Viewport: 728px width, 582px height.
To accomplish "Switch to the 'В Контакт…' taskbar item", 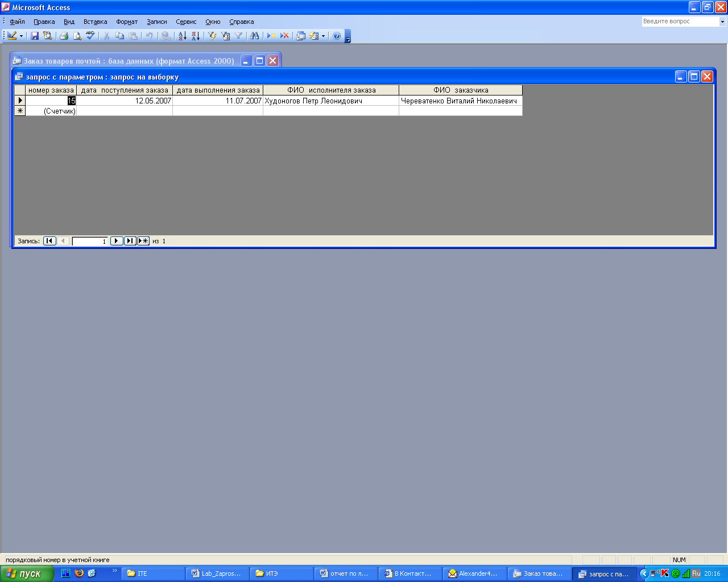I will click(409, 573).
